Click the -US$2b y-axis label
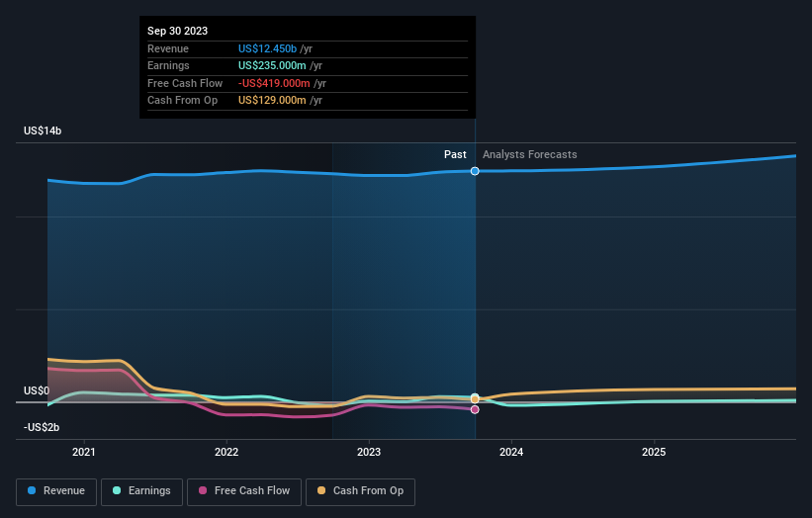This screenshot has height=518, width=812. [x=42, y=427]
